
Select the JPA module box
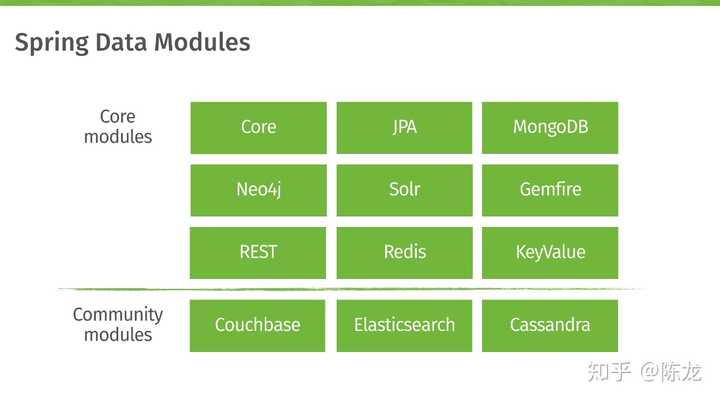[404, 127]
